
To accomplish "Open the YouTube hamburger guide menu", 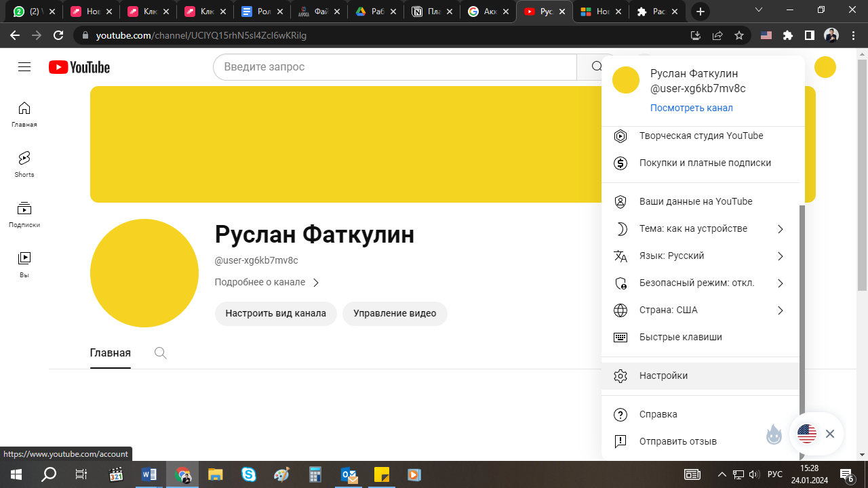I will 24,67.
